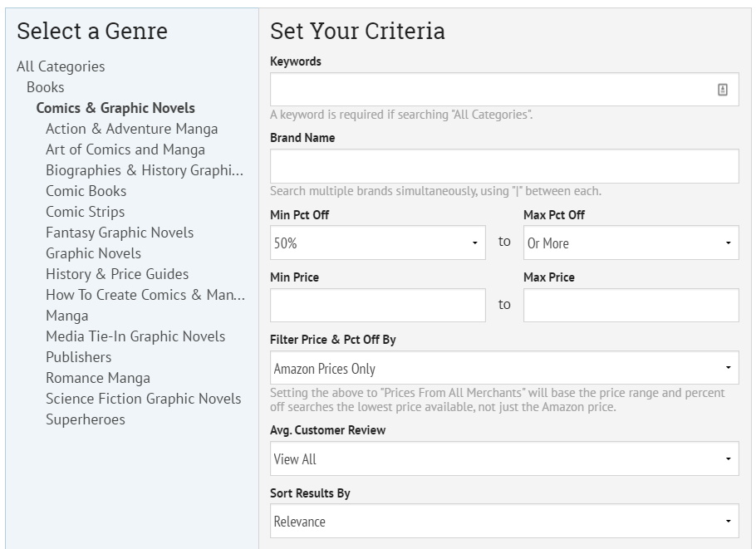The height and width of the screenshot is (549, 756).
Task: Select the All Categories genre link
Action: coord(61,66)
